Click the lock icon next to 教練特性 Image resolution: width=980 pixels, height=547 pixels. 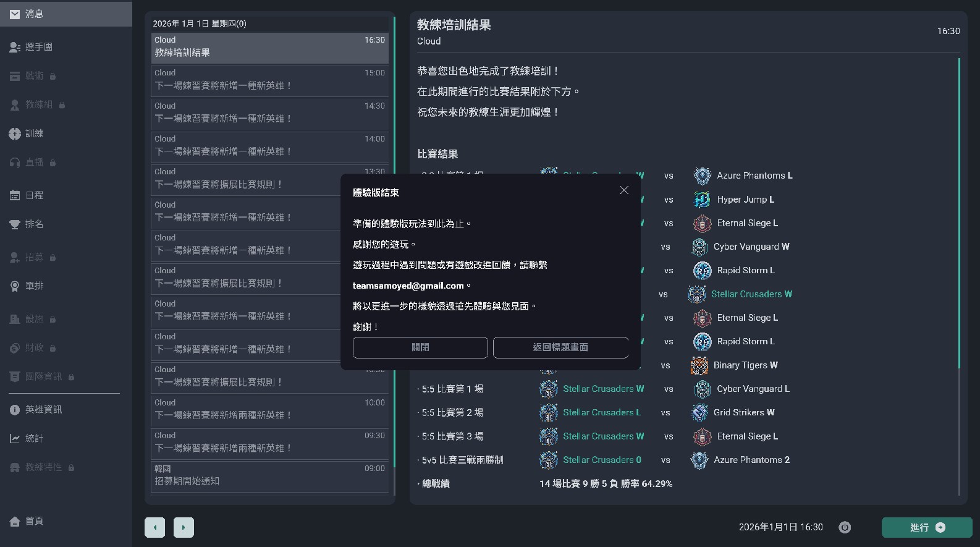[71, 467]
